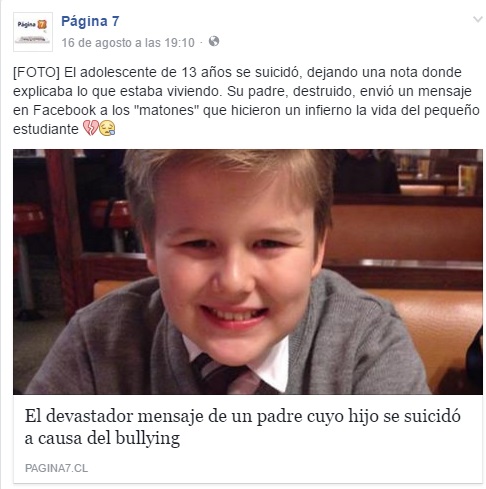The width and height of the screenshot is (486, 489).
Task: Open headline El devastador mensaje article
Action: [x=242, y=427]
